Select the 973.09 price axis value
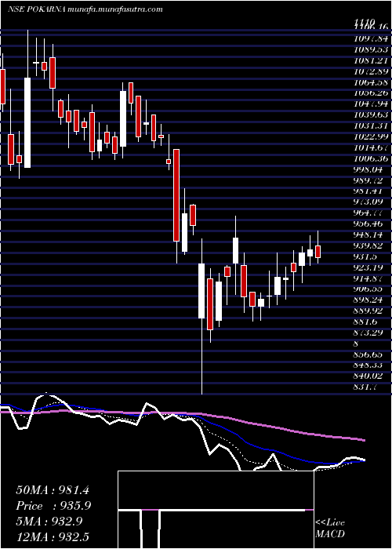The image size is (392, 549). pyautogui.click(x=369, y=202)
